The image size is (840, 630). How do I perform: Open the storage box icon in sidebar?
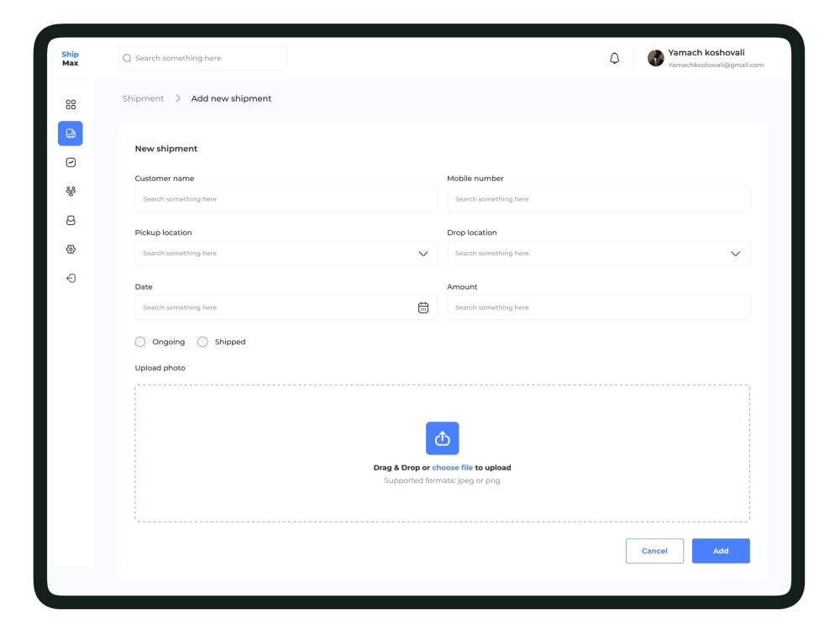[x=71, y=220]
